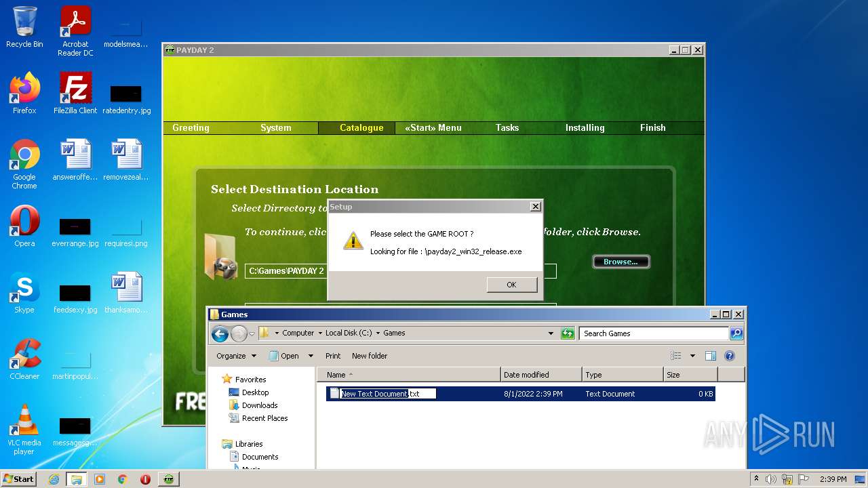Select Recent Places under Favorites
868x488 pixels.
pos(264,418)
